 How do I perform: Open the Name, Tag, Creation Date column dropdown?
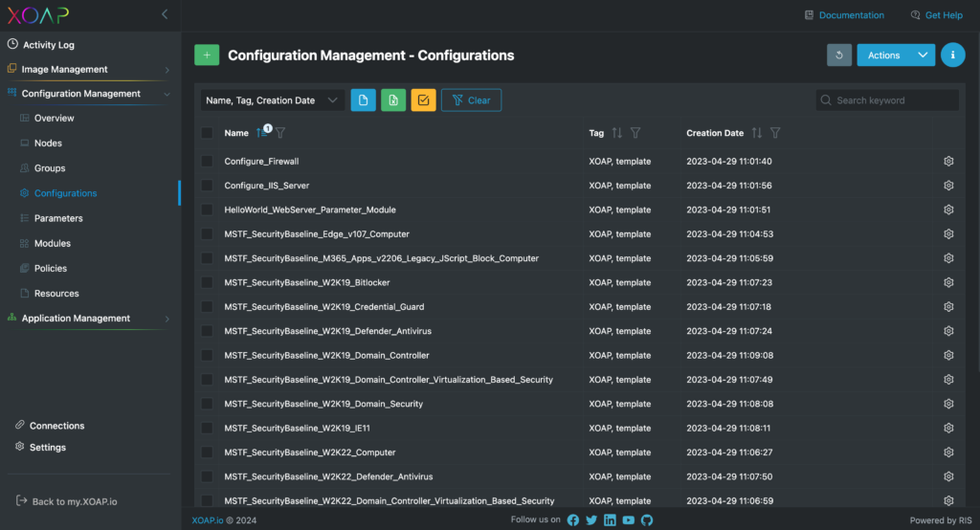(273, 100)
